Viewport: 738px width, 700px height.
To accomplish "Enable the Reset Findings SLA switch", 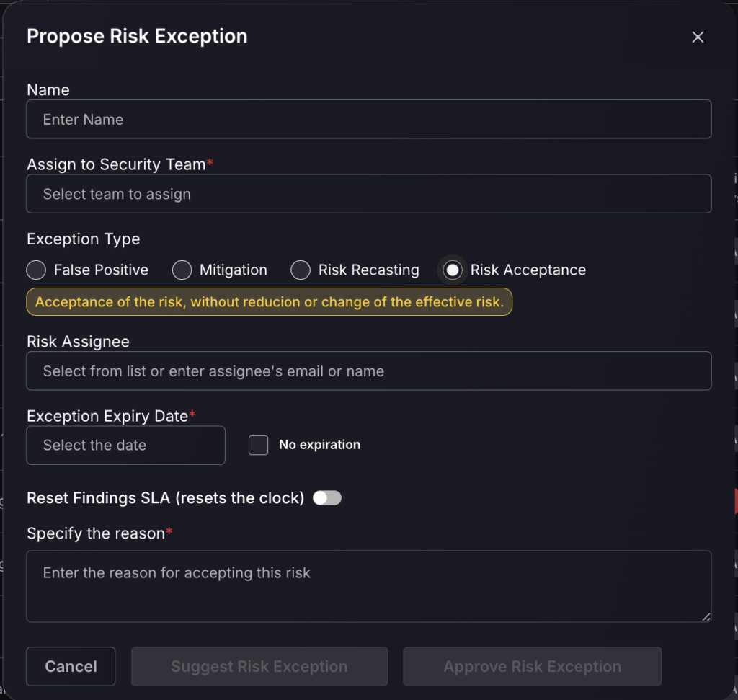I will point(326,498).
